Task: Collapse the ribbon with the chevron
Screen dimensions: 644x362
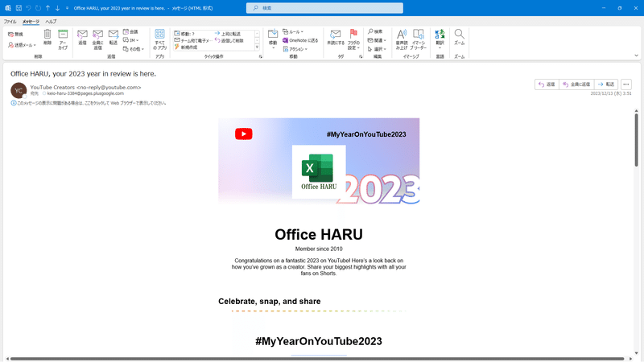Action: pos(636,56)
